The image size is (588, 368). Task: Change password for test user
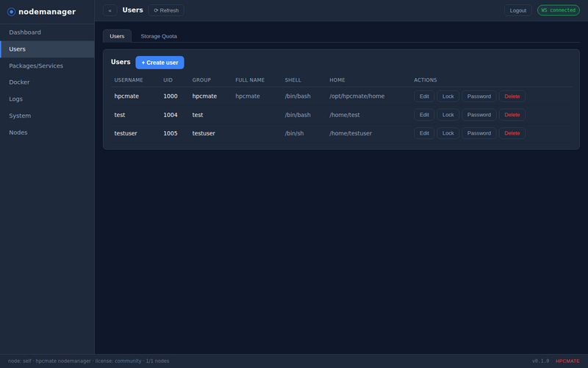coord(479,115)
